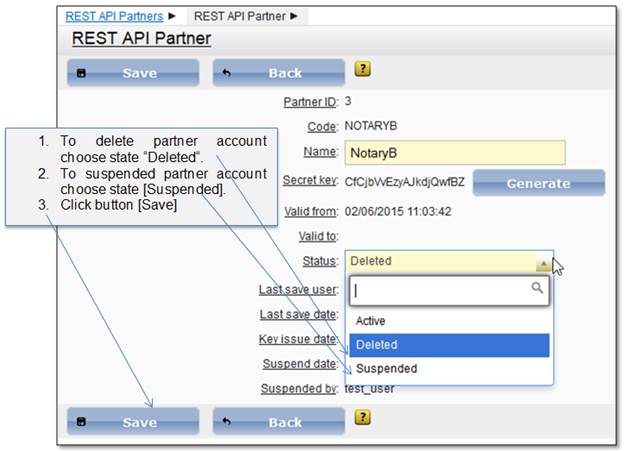Click the yellow help icon beside top Back button
The width and height of the screenshot is (624, 451).
363,69
